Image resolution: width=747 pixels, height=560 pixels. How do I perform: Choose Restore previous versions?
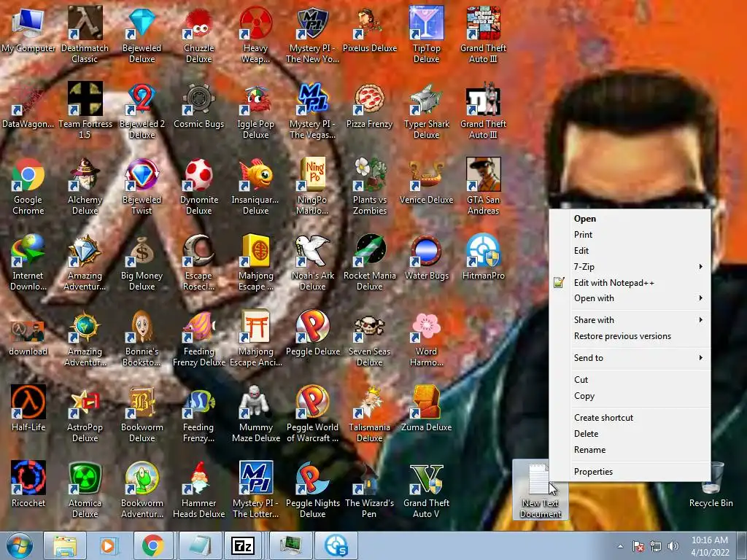coord(630,336)
